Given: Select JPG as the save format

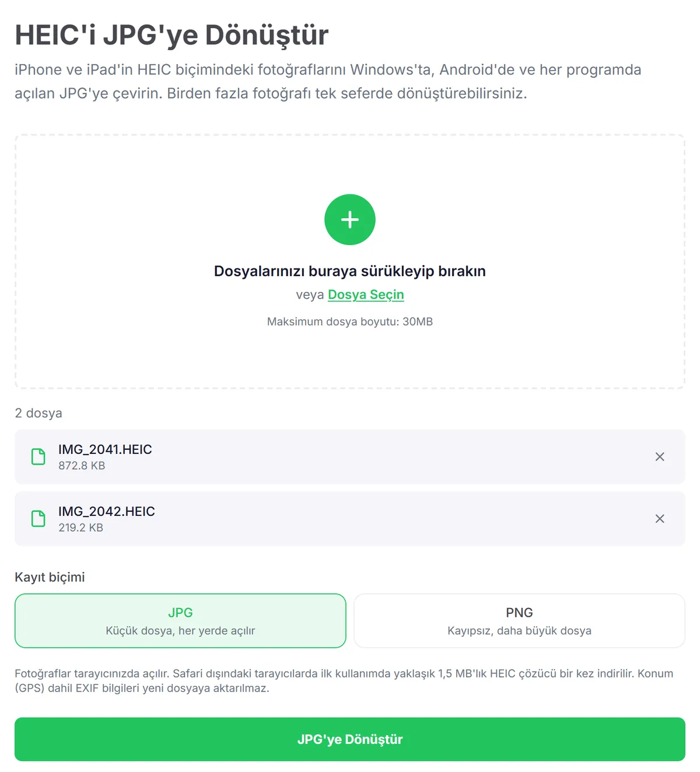Looking at the screenshot, I should click(x=180, y=621).
